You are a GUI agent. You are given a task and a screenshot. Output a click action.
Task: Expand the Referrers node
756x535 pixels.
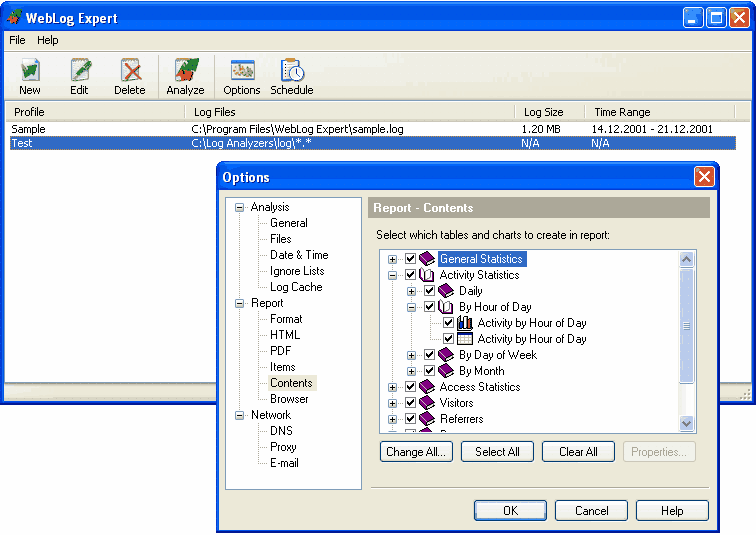coord(392,419)
